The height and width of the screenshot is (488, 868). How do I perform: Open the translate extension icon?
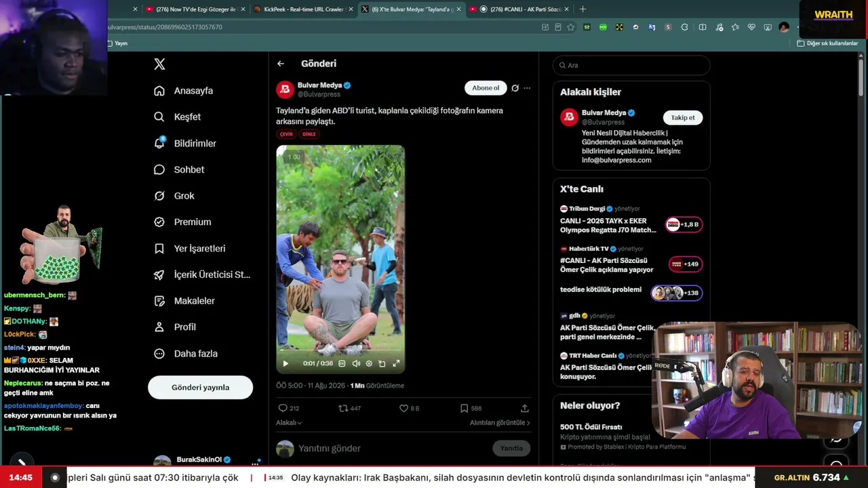coord(652,27)
